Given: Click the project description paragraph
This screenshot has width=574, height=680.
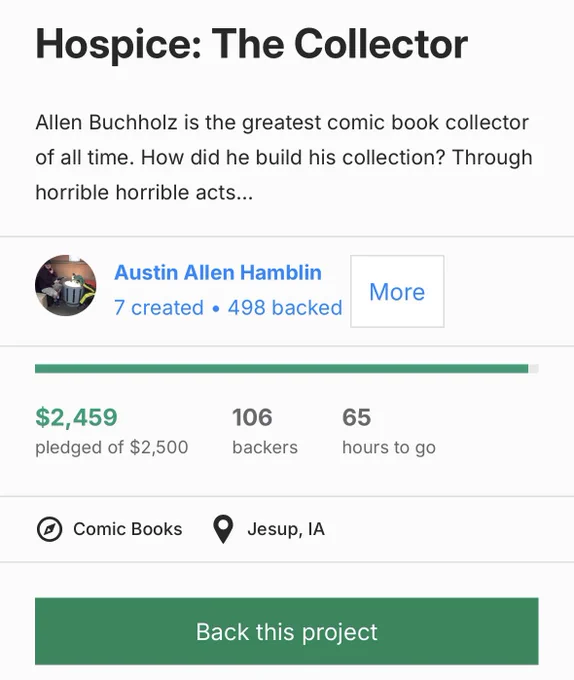Looking at the screenshot, I should (x=284, y=157).
